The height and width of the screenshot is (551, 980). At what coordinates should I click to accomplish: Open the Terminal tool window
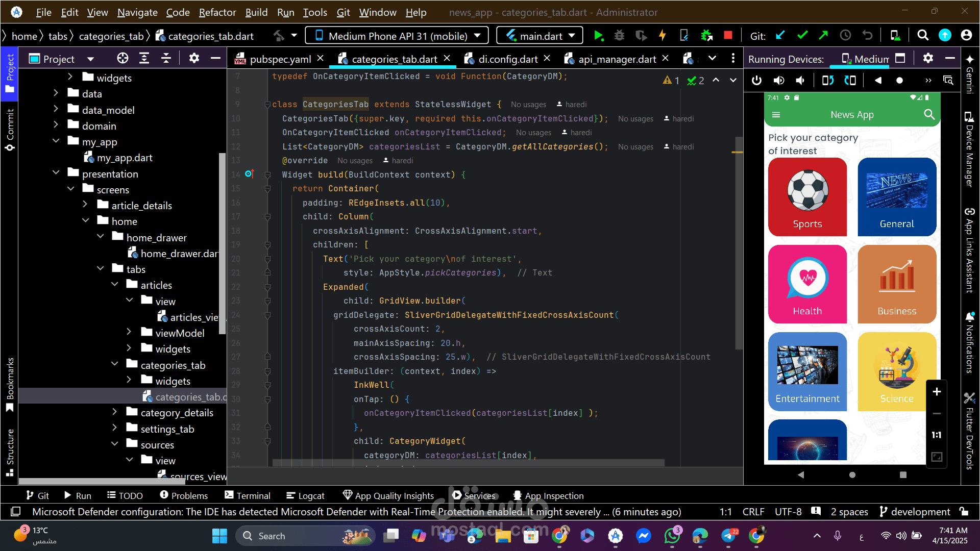pyautogui.click(x=248, y=495)
